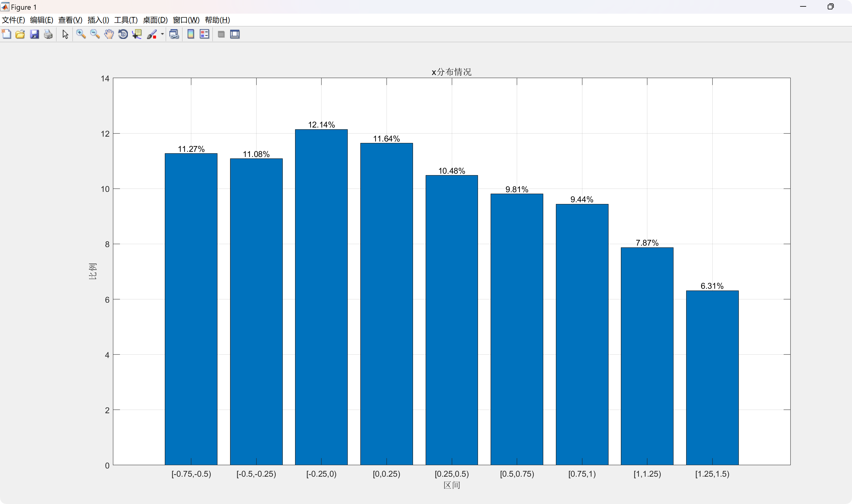Open the 工具(T) menu
Image resolution: width=852 pixels, height=504 pixels.
coord(126,20)
